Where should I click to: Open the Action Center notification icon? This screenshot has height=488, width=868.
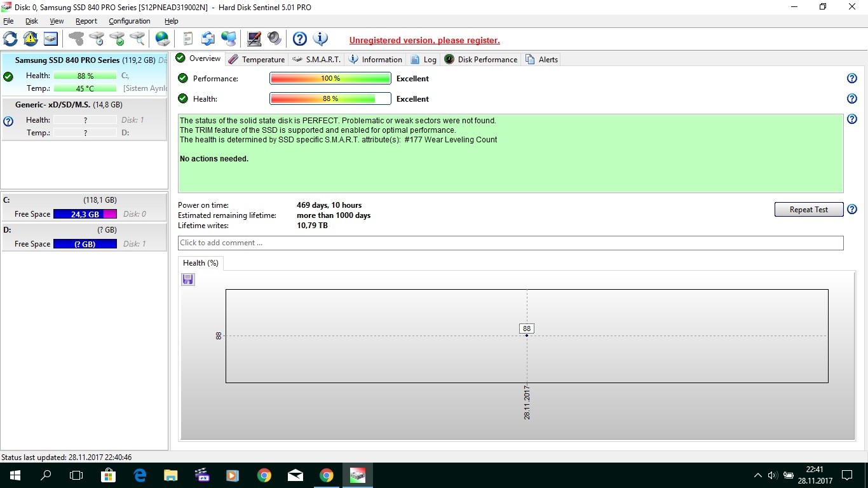[847, 475]
